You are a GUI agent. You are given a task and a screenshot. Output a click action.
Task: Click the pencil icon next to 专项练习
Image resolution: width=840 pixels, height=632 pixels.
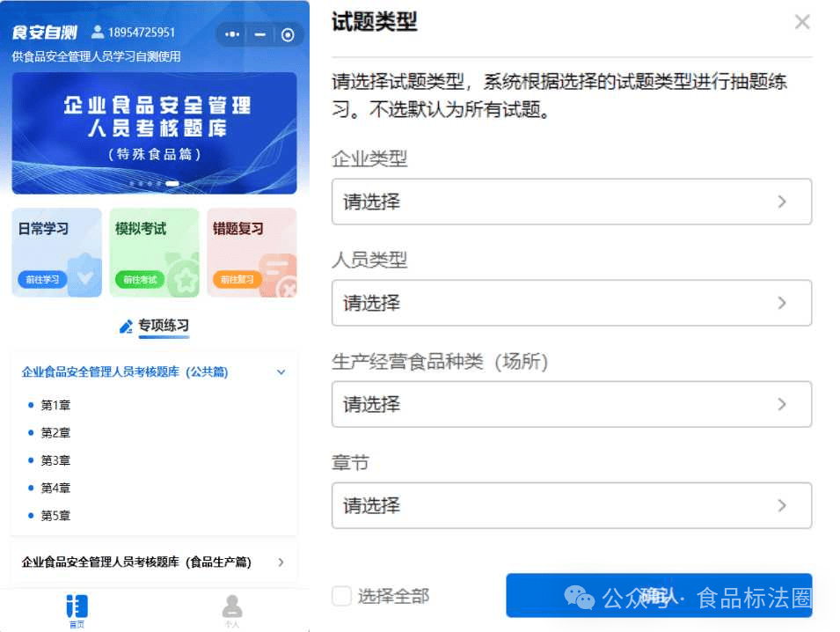tap(126, 327)
